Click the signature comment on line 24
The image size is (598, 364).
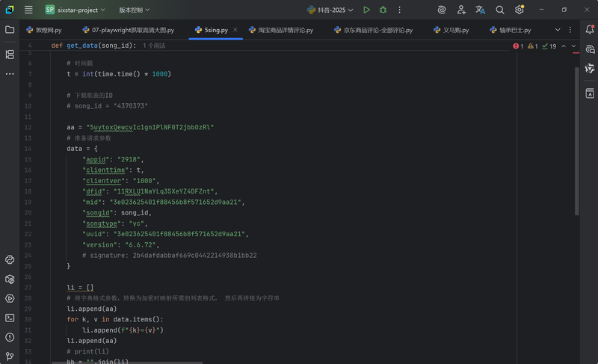pos(170,256)
